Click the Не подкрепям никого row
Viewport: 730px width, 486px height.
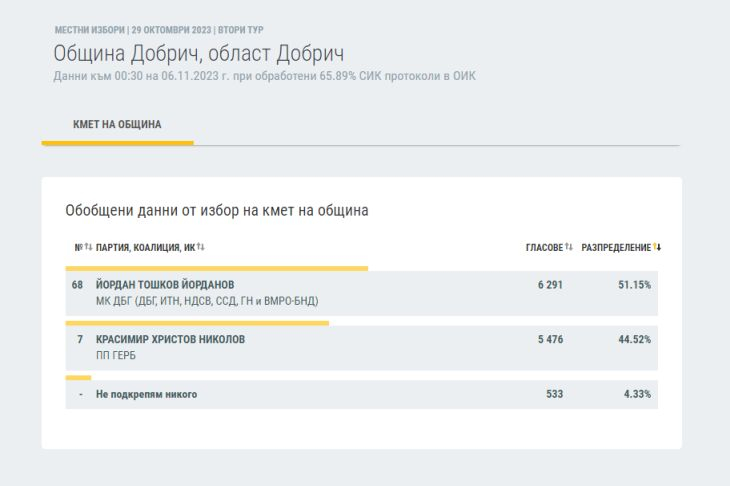pos(361,394)
